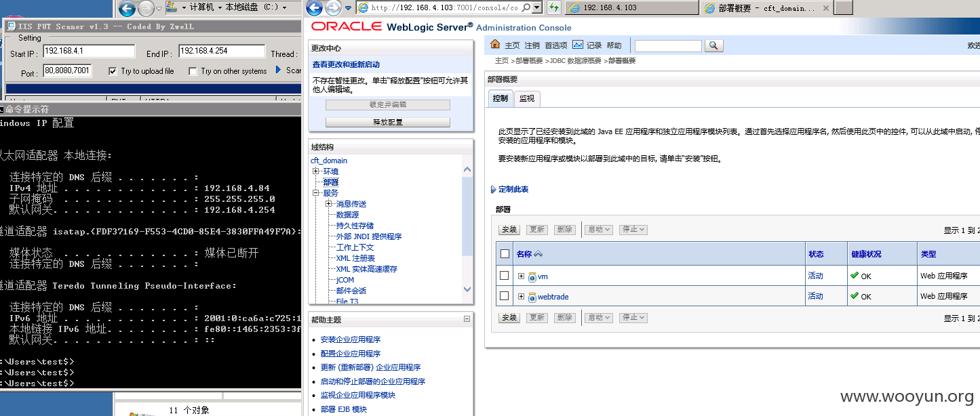Toggle 'Try to upload file' checkbox

pyautogui.click(x=113, y=71)
